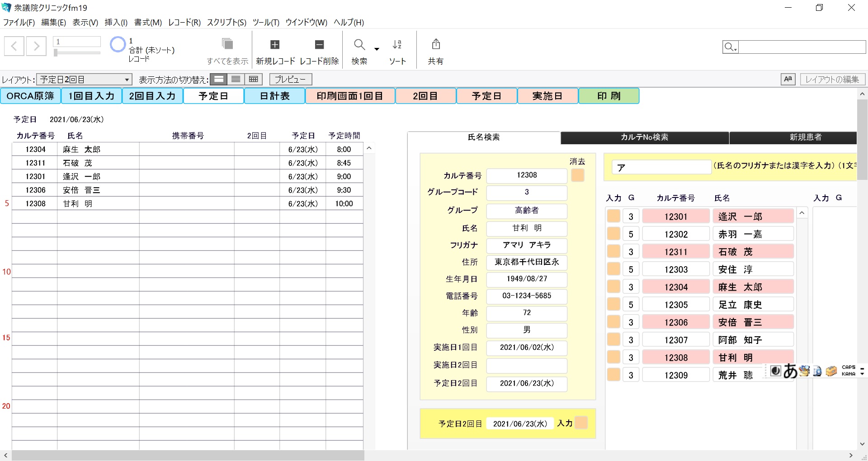
Task: Click the orange 消去 clear square
Action: pyautogui.click(x=578, y=175)
